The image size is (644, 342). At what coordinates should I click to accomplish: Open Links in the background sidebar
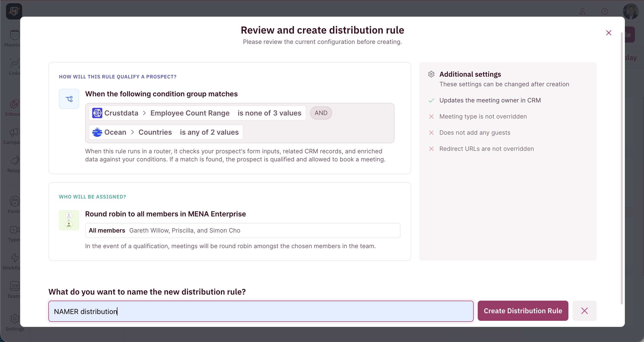tap(14, 67)
